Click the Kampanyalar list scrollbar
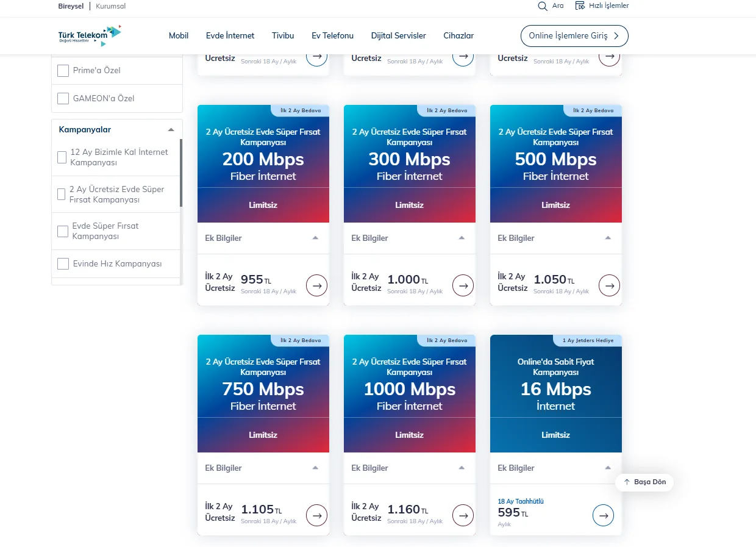This screenshot has width=756, height=547. [x=181, y=173]
